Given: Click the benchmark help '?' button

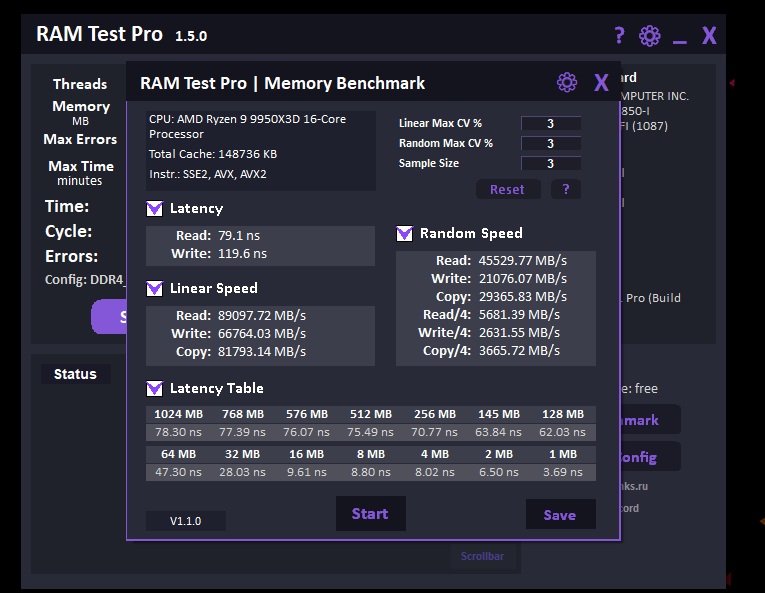Looking at the screenshot, I should click(565, 190).
